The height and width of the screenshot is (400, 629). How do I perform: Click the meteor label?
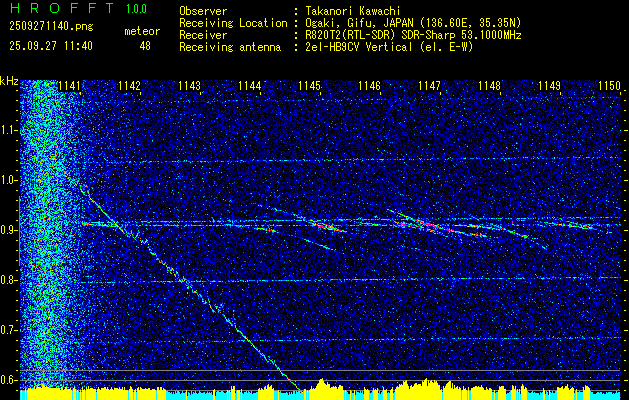(x=142, y=31)
